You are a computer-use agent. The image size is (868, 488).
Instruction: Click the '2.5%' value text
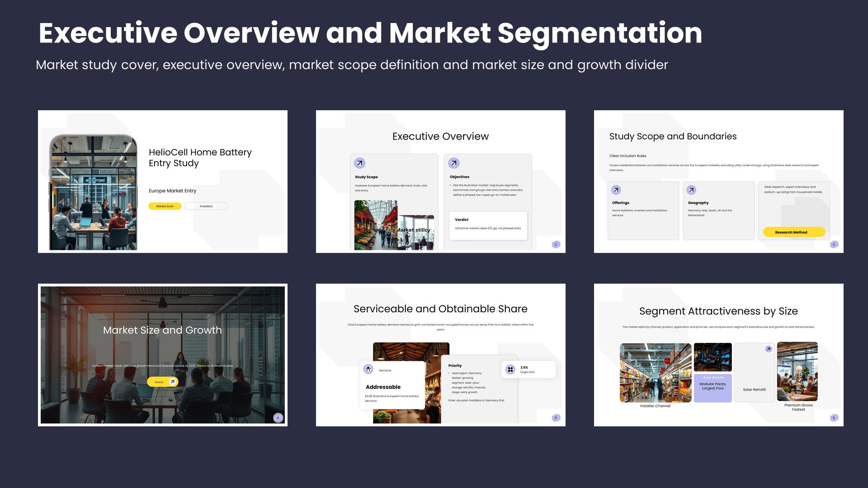point(524,367)
